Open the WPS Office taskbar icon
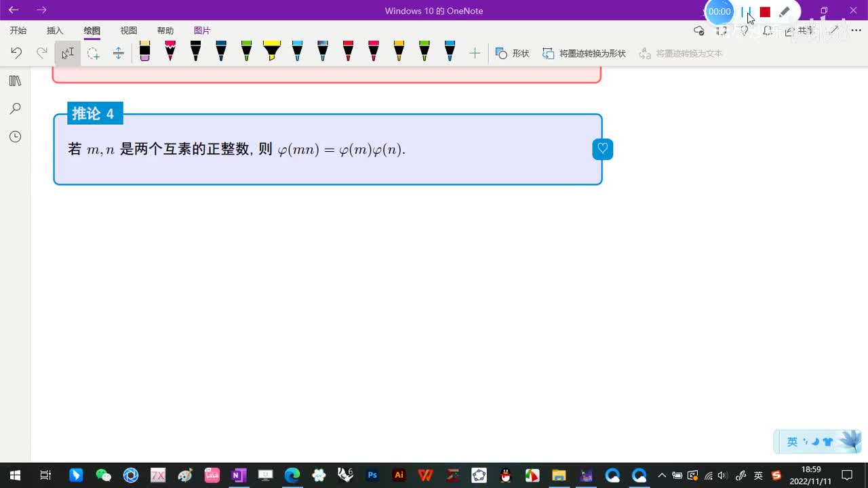The image size is (868, 488). 426,475
